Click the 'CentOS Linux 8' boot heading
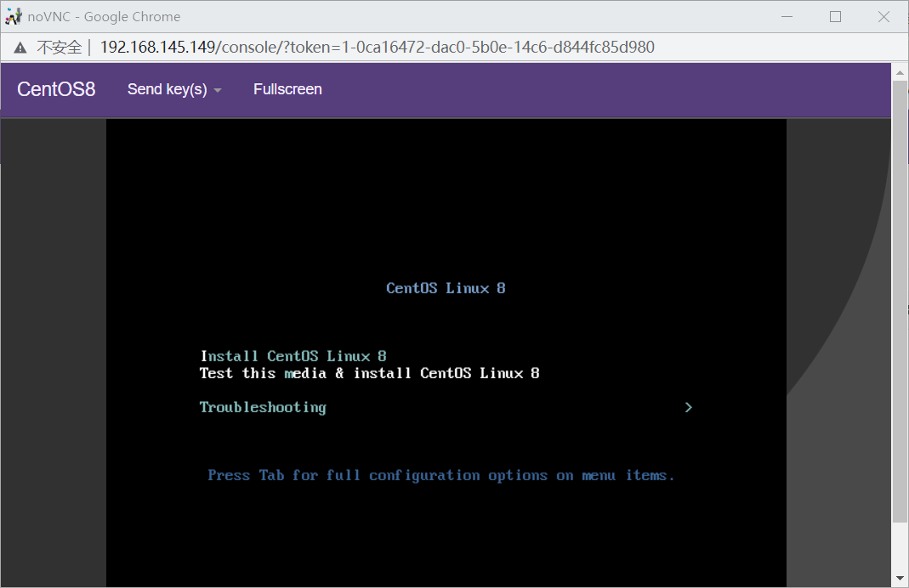Screen dimensions: 909x588 pyautogui.click(x=446, y=288)
